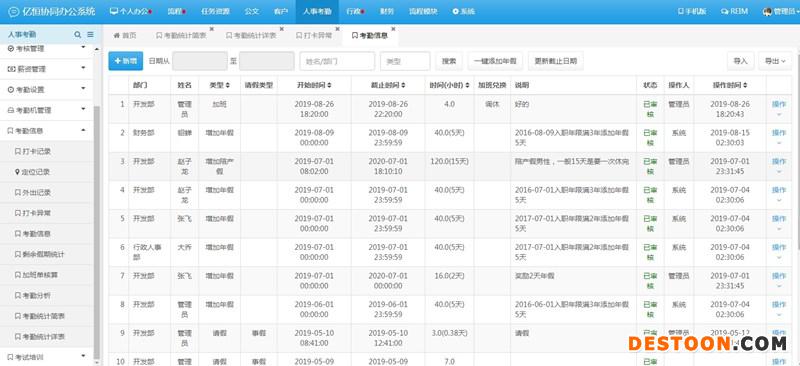Open 打卡记录 in sidebar
800x366 pixels.
(x=47, y=152)
